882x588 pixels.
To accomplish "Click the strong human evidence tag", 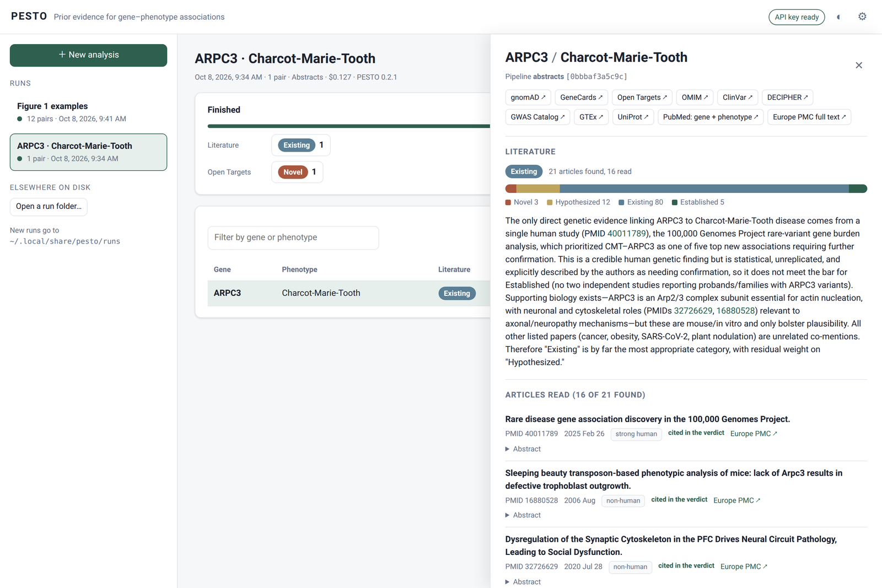I will pyautogui.click(x=636, y=434).
